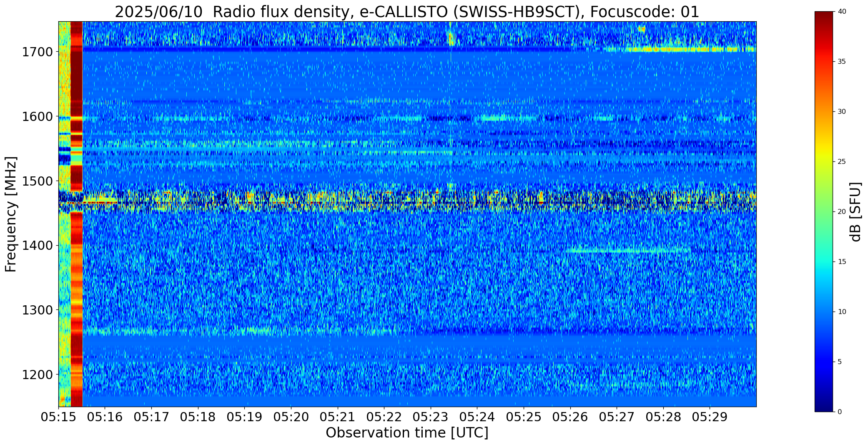Click the 05:15 time tick label
This screenshot has height=445, width=868.
[x=58, y=417]
